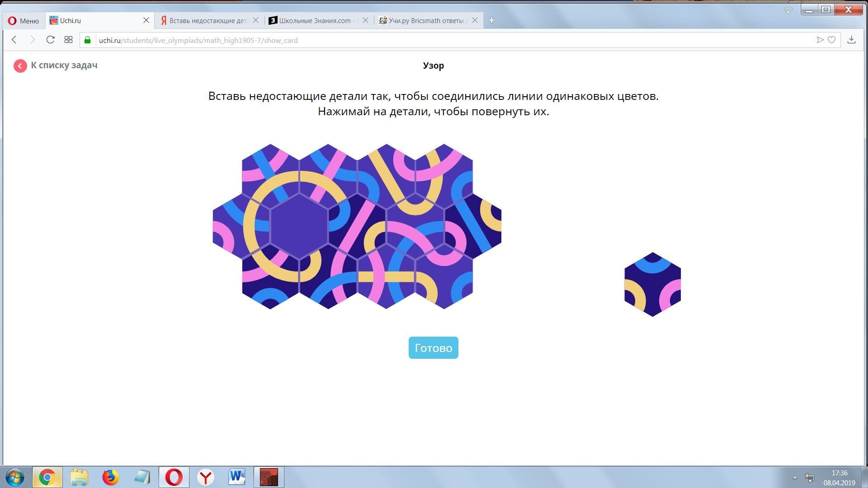
Task: Open Word from the taskbar
Action: coord(237,477)
